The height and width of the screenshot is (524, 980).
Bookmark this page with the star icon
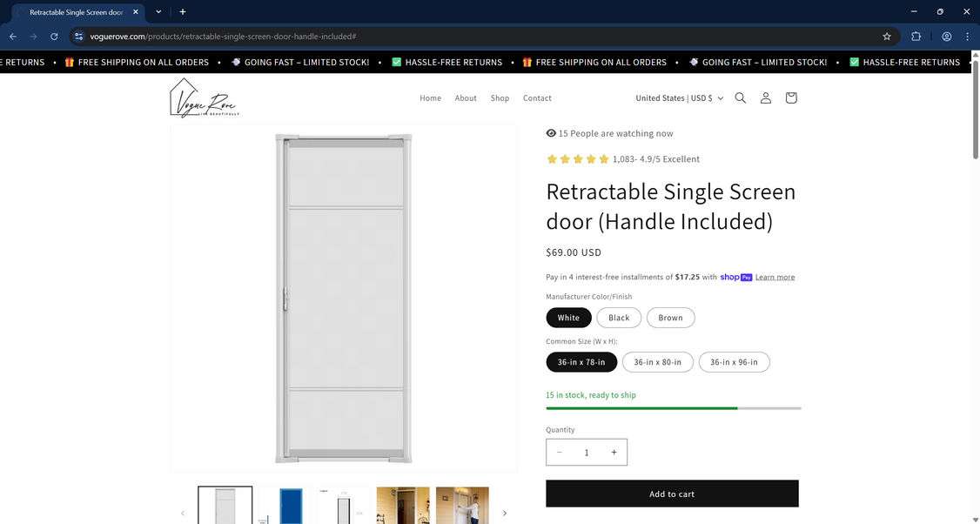click(x=885, y=37)
